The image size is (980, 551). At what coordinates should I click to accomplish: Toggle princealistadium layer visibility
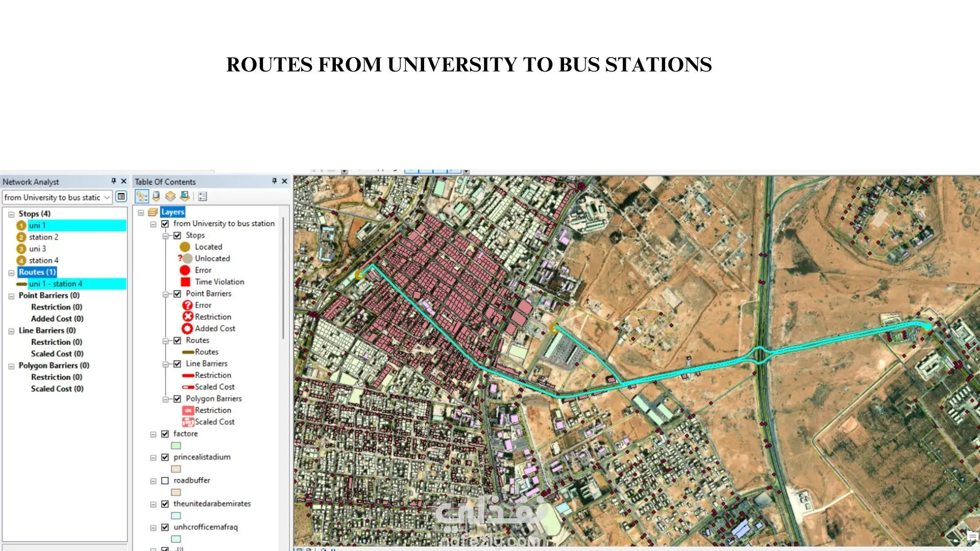click(x=165, y=458)
